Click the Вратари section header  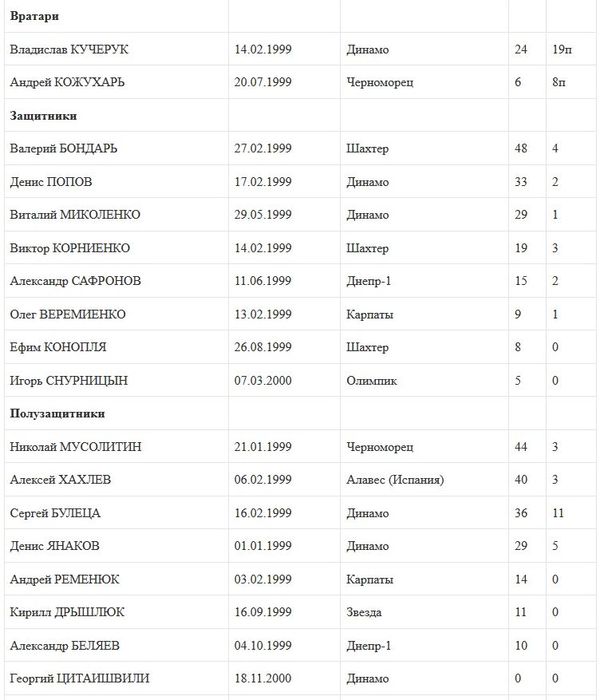click(34, 16)
